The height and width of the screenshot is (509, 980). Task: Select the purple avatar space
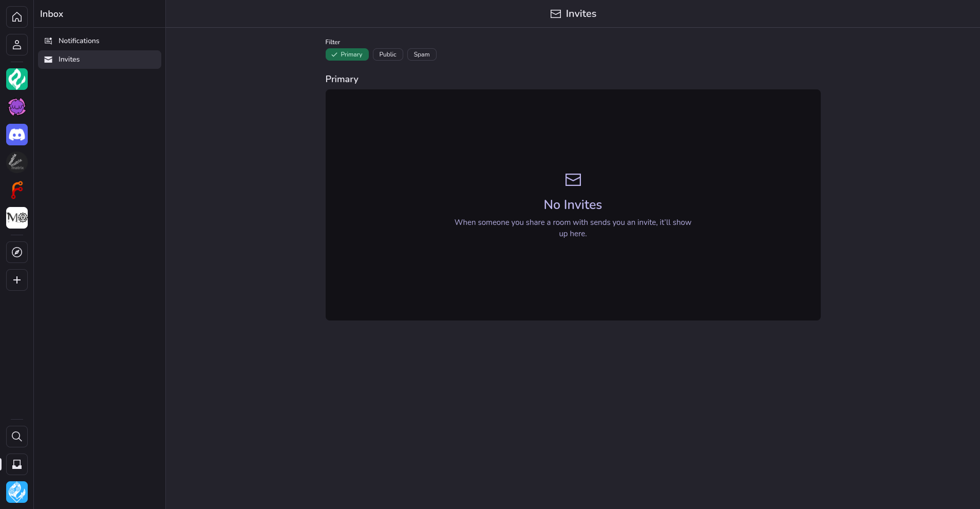(x=17, y=107)
